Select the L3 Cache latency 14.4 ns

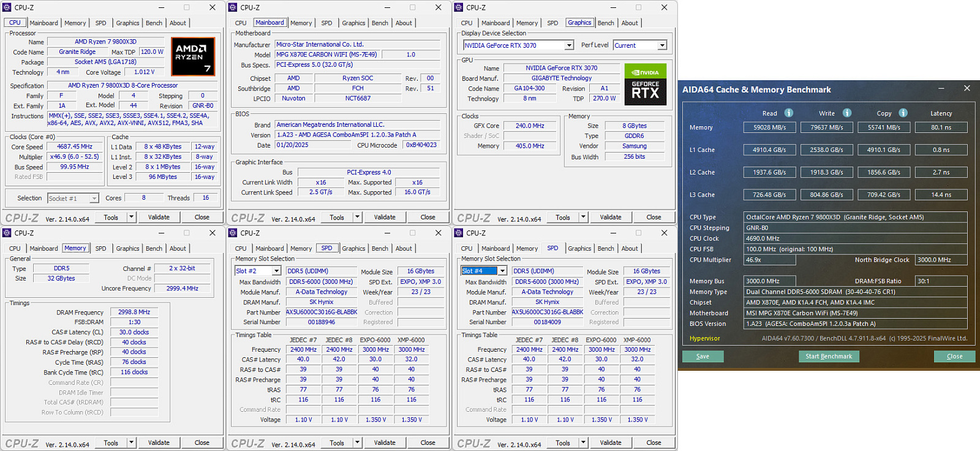941,195
